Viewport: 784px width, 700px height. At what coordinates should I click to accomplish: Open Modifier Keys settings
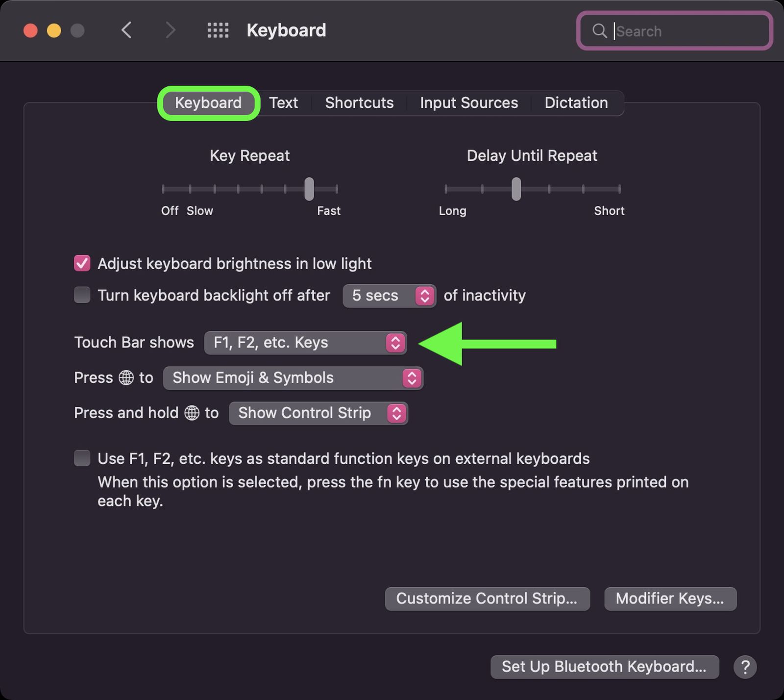[670, 599]
